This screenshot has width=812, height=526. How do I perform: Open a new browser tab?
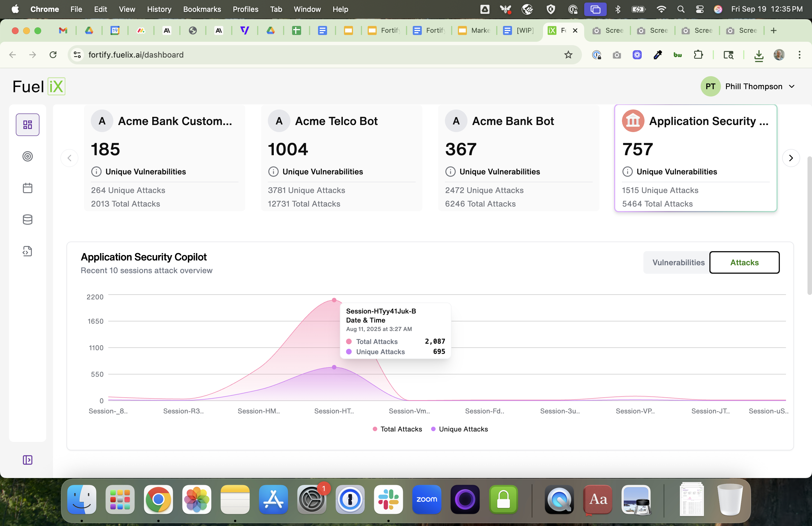[x=773, y=31]
